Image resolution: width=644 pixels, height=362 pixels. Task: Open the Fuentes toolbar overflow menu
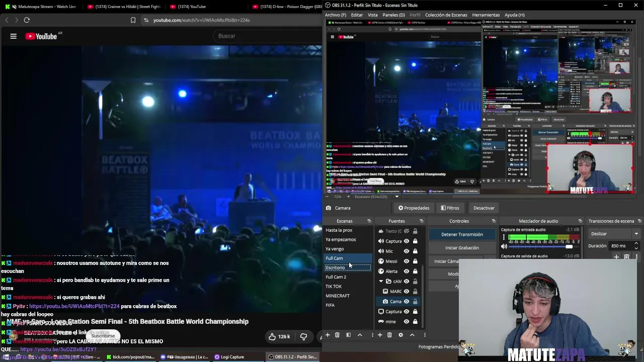point(425,335)
